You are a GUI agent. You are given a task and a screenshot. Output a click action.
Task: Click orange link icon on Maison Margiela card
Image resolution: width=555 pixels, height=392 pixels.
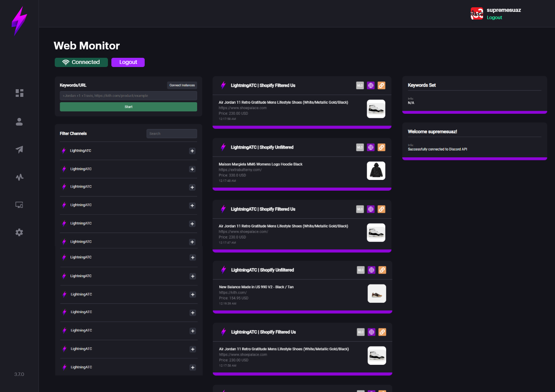click(382, 147)
